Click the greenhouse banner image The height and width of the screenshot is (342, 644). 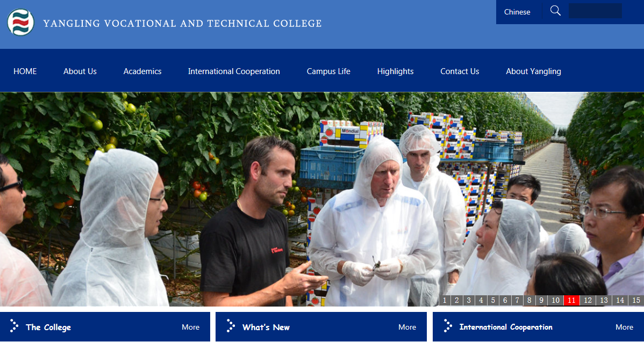coord(322,199)
